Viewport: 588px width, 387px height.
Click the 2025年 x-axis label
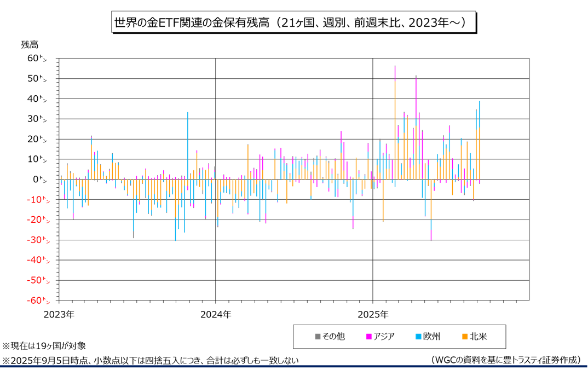click(373, 315)
